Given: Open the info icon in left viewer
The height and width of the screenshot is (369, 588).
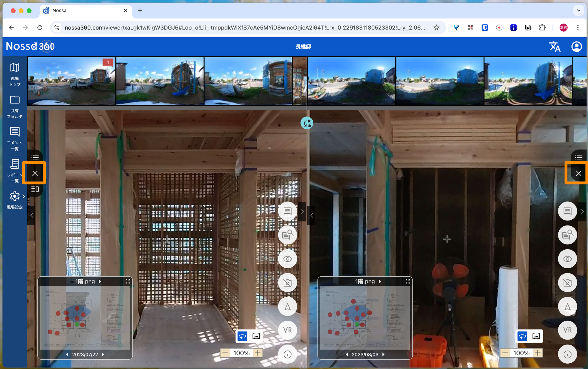Looking at the screenshot, I should click(x=287, y=354).
